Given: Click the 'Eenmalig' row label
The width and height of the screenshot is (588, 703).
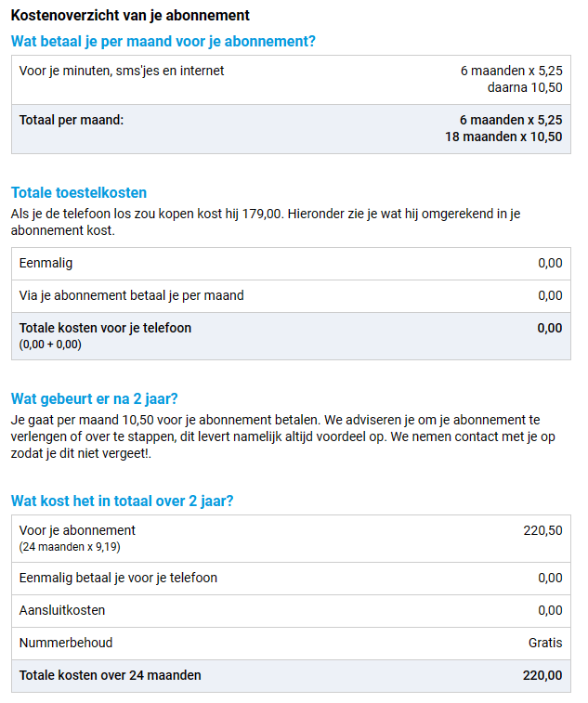Looking at the screenshot, I should coord(46,263).
